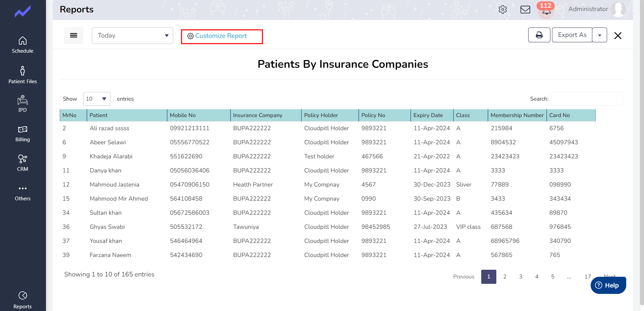Open the Today date range dropdown

click(133, 36)
